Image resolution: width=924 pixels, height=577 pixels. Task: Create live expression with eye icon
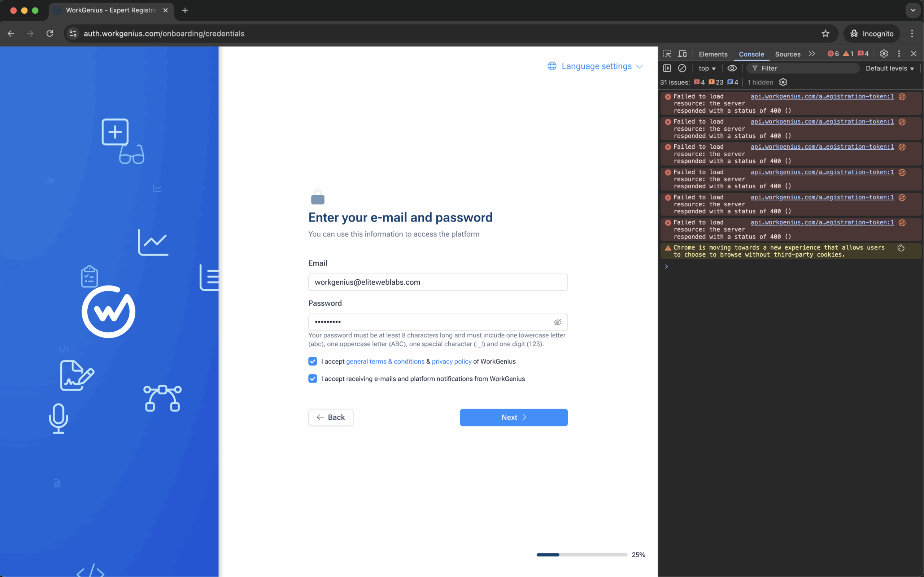732,68
